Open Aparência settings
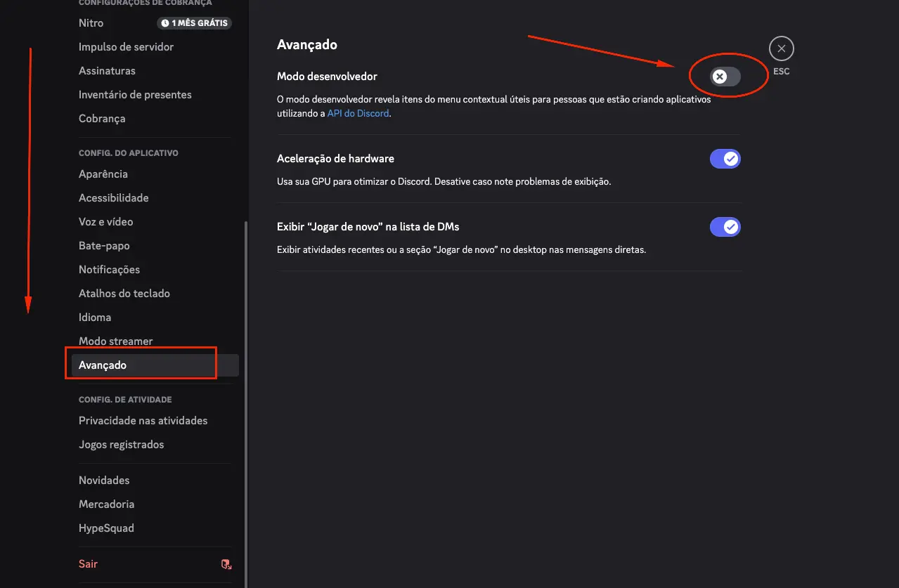This screenshot has height=588, width=899. click(x=103, y=174)
